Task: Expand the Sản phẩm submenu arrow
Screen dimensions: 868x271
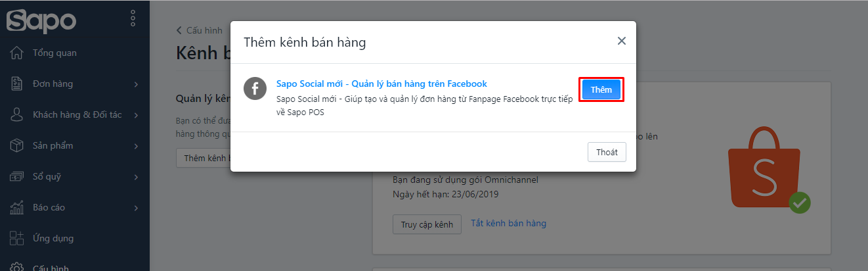Action: (x=136, y=146)
